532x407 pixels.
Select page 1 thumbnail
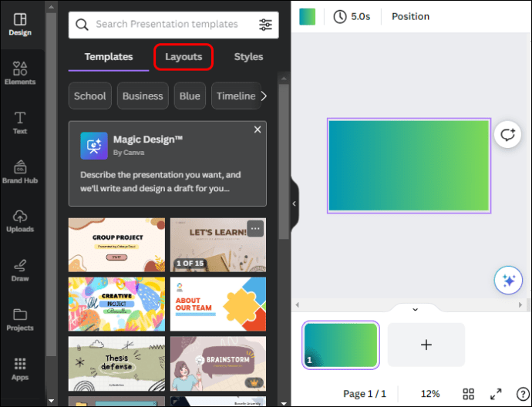341,345
